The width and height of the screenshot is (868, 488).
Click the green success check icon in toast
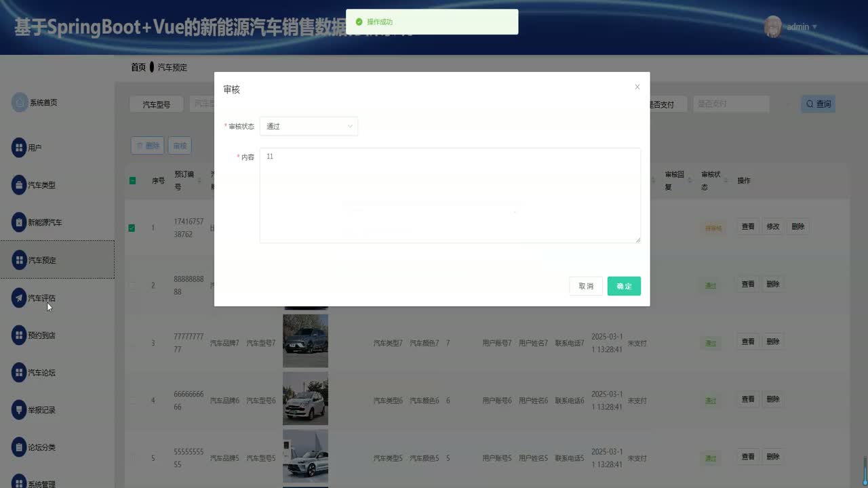click(x=359, y=22)
